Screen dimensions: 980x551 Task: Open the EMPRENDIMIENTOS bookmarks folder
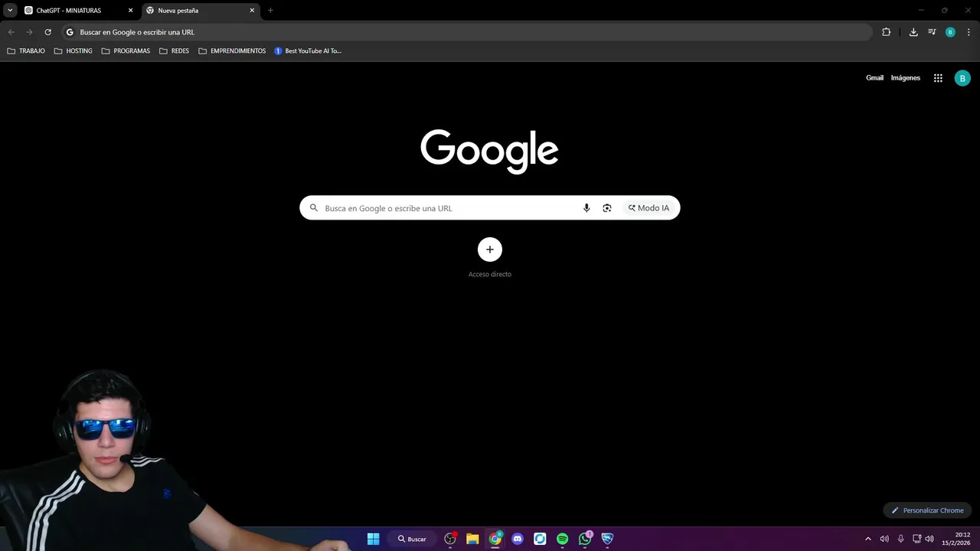point(232,51)
